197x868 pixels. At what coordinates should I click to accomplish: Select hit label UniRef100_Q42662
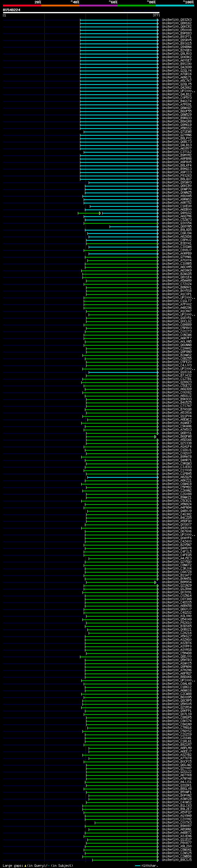click(x=177, y=88)
